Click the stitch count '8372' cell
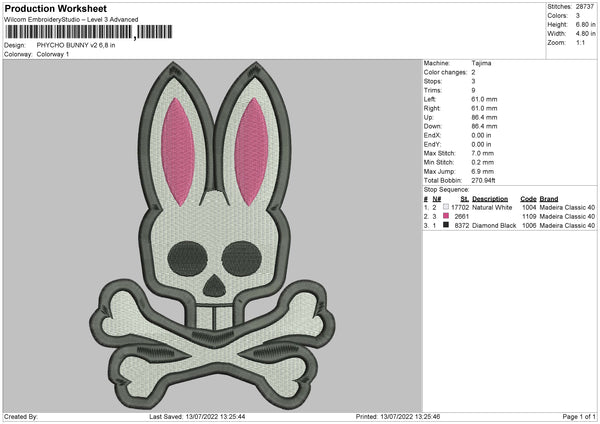 point(462,226)
